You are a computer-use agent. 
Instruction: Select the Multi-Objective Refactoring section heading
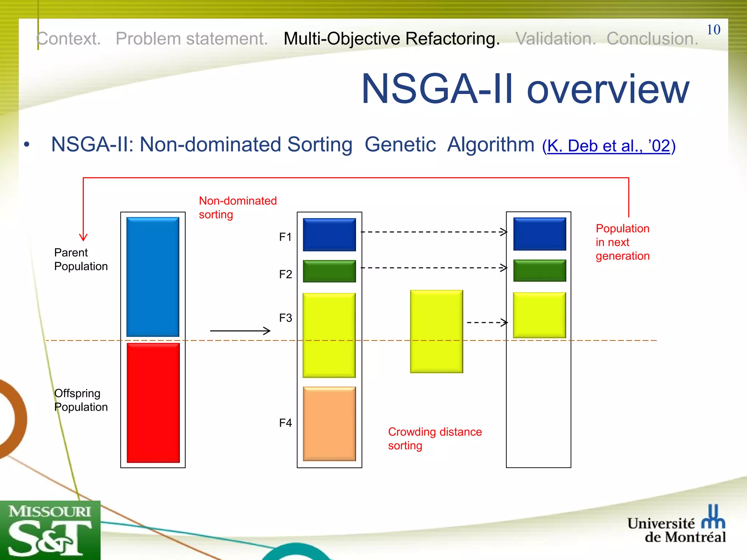[392, 39]
